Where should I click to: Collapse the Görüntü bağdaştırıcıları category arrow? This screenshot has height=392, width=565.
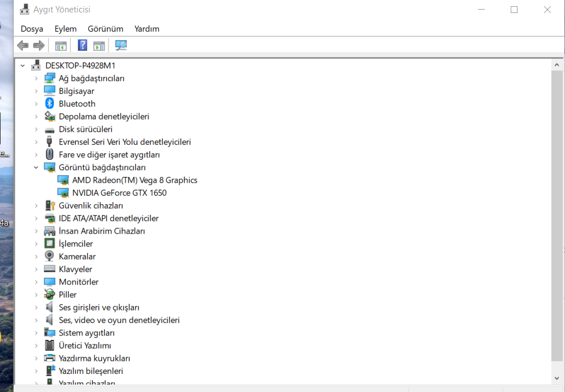[36, 167]
